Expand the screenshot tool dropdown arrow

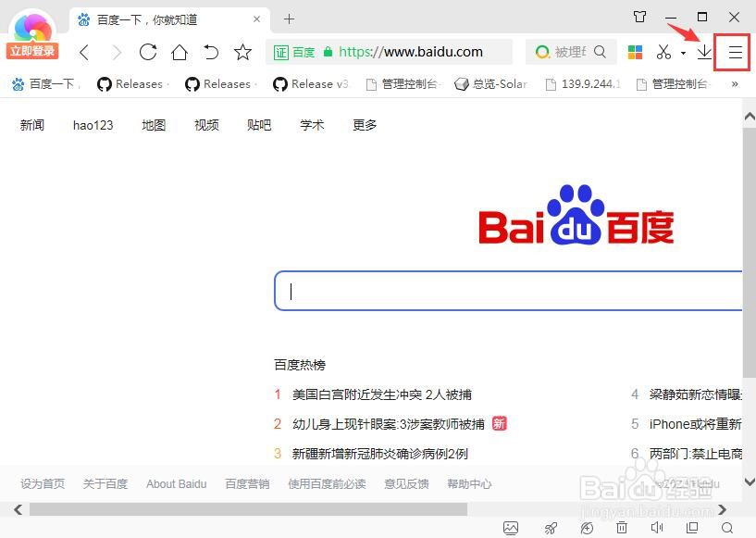point(683,53)
